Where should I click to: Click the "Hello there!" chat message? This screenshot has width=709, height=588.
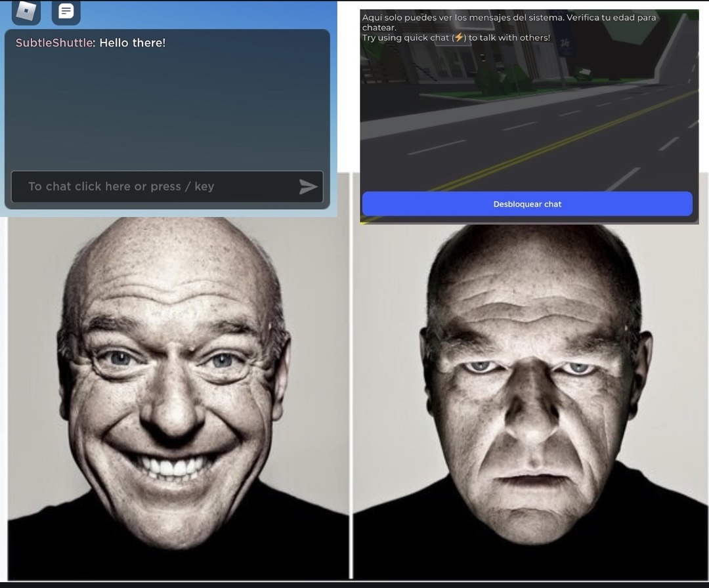(132, 43)
